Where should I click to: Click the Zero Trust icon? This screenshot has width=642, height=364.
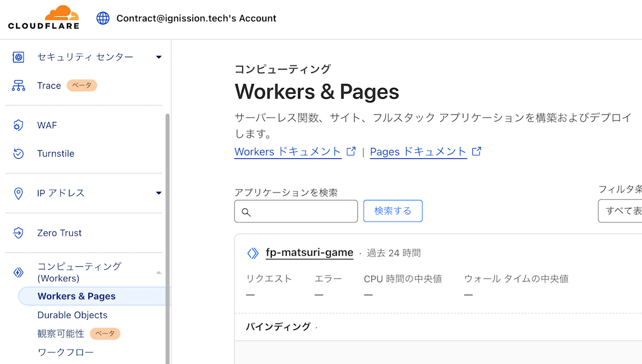(x=18, y=233)
